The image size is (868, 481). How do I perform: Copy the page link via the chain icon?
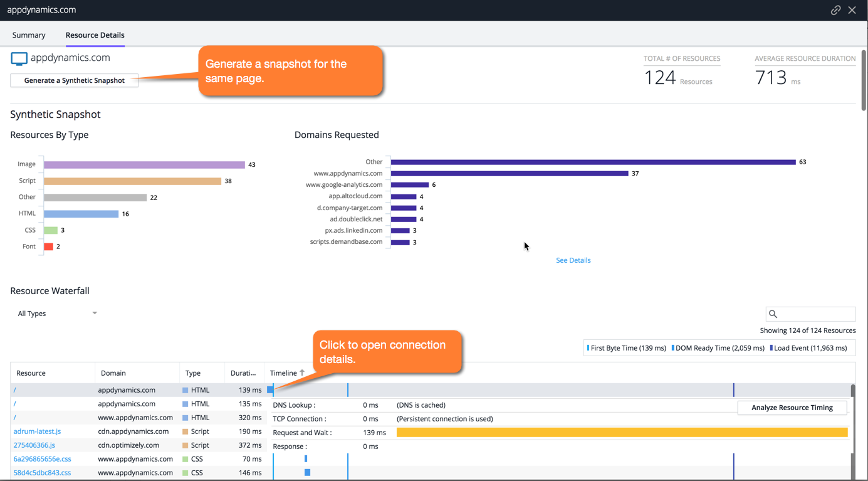(x=835, y=10)
